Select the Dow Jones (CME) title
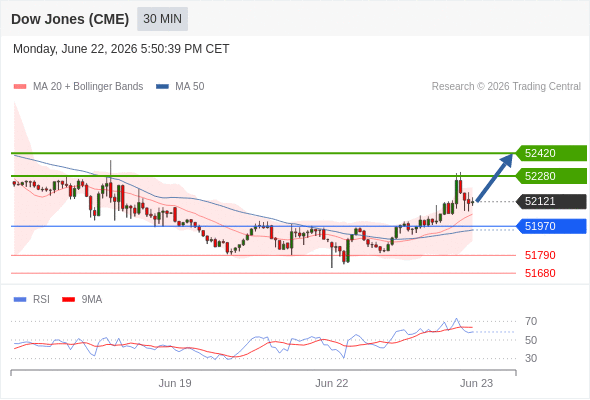590x400 pixels. (x=70, y=19)
